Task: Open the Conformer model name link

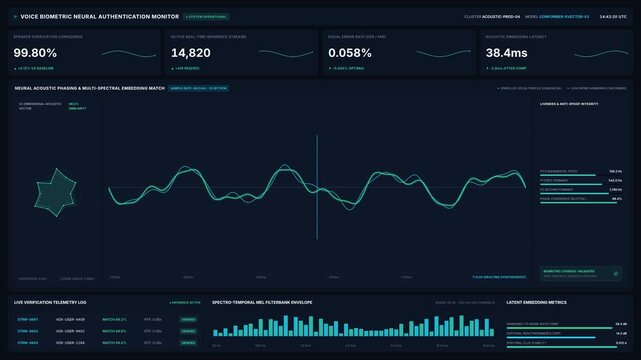Action: pyautogui.click(x=564, y=17)
